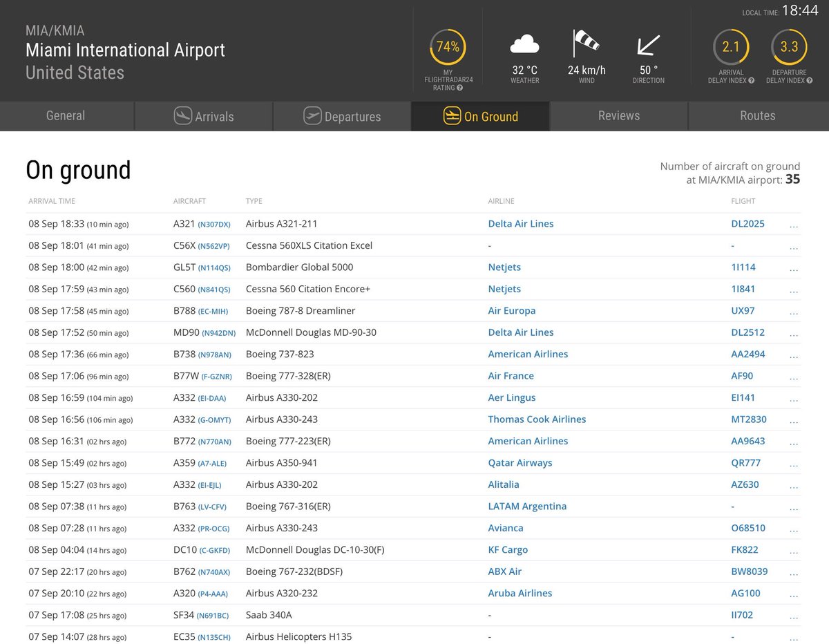Screen dimensions: 829x644
Task: Click the windsock wind icon
Action: (587, 44)
